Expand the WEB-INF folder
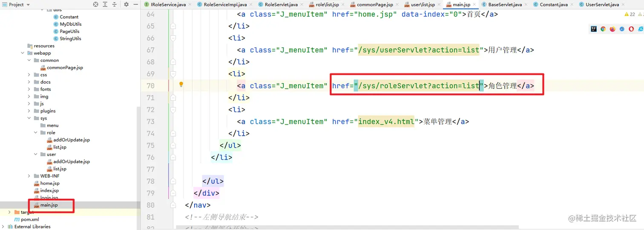This screenshot has width=644, height=230. click(x=29, y=176)
